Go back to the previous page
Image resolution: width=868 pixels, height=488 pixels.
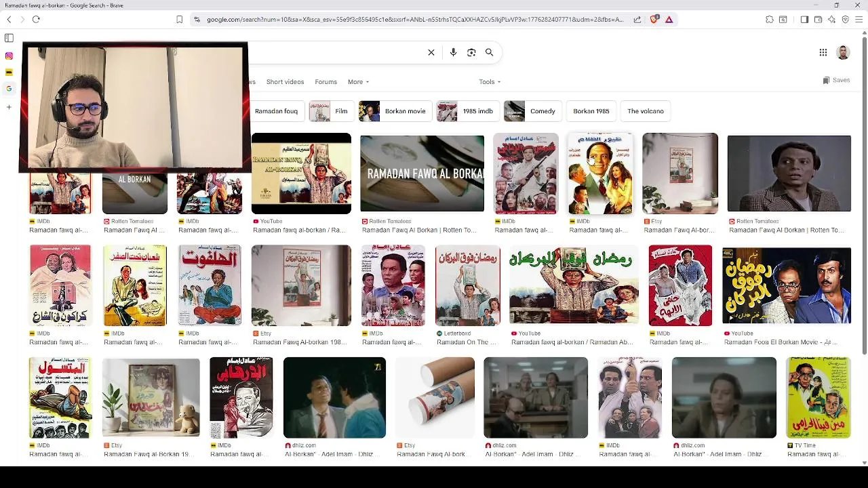9,20
